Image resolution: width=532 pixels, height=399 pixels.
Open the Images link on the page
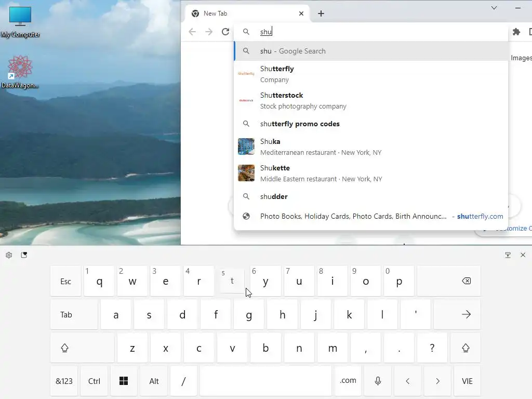[521, 58]
